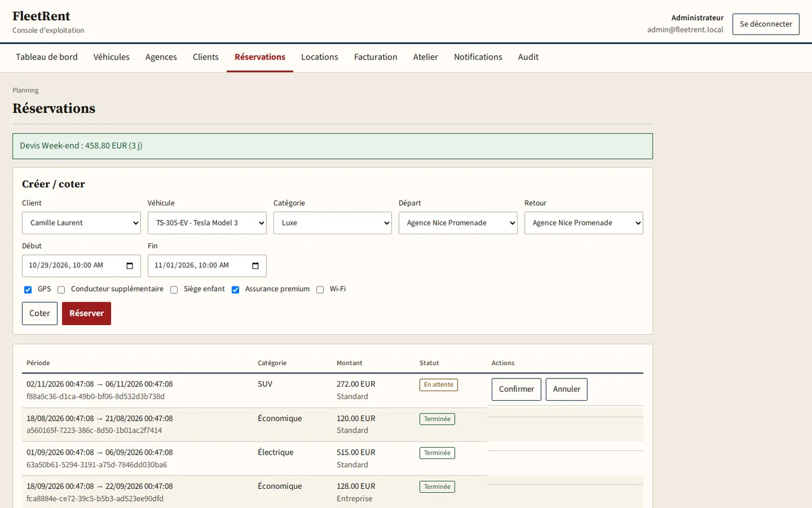812x508 pixels.
Task: Go to Tableau de bord tab
Action: click(47, 57)
